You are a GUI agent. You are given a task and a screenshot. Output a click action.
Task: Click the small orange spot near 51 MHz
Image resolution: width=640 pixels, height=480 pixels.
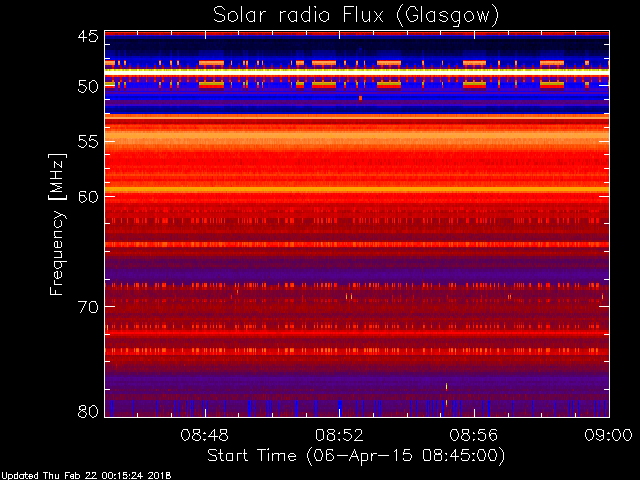tap(360, 98)
